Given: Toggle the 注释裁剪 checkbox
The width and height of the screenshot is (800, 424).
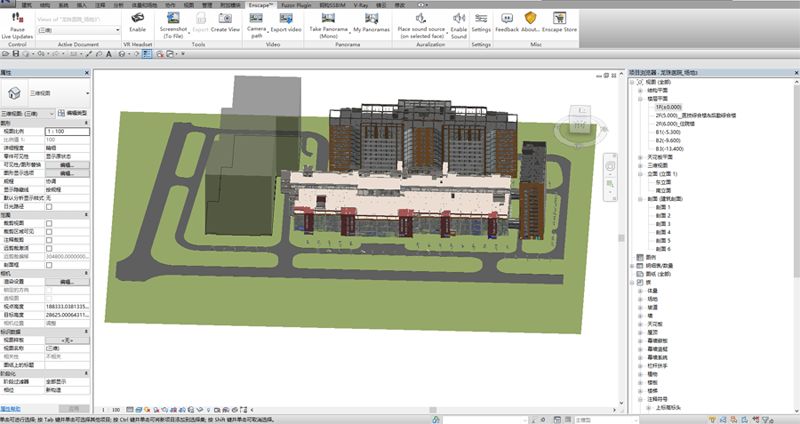Looking at the screenshot, I should [49, 240].
